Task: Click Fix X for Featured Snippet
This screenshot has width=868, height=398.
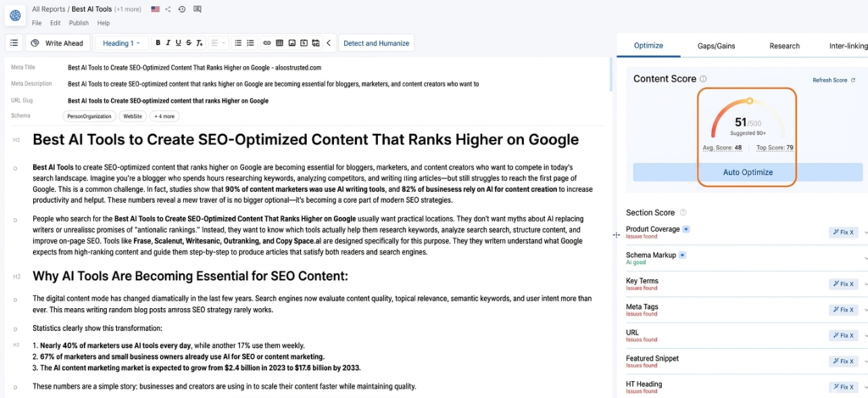Action: 843,362
